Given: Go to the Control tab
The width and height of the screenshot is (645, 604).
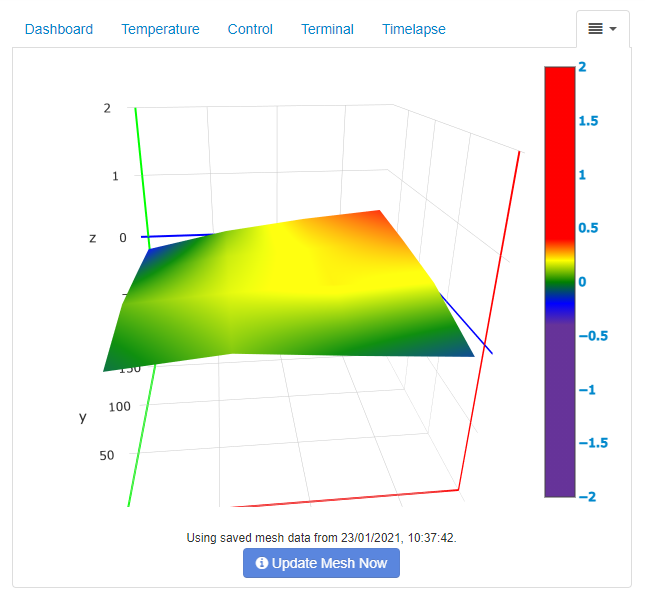Looking at the screenshot, I should [x=250, y=29].
